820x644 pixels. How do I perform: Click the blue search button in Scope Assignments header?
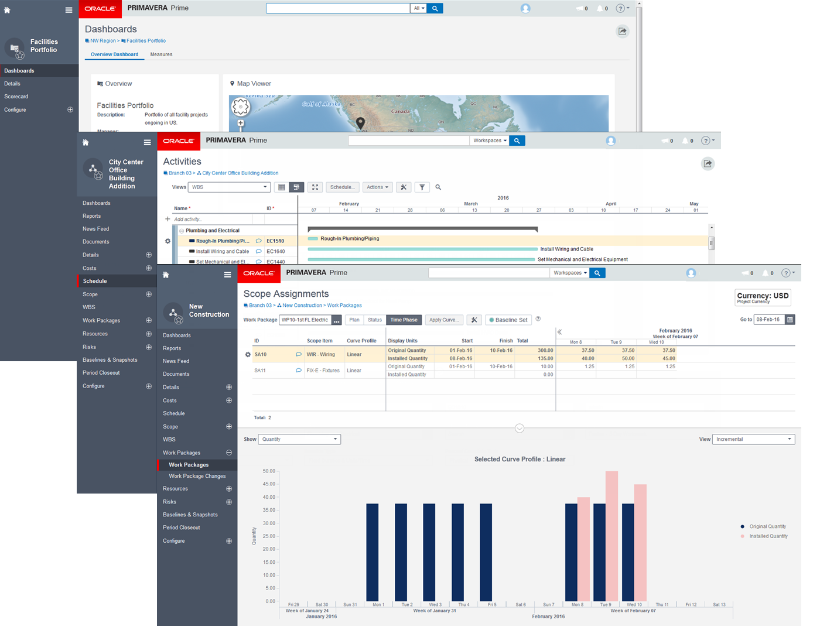coord(597,273)
